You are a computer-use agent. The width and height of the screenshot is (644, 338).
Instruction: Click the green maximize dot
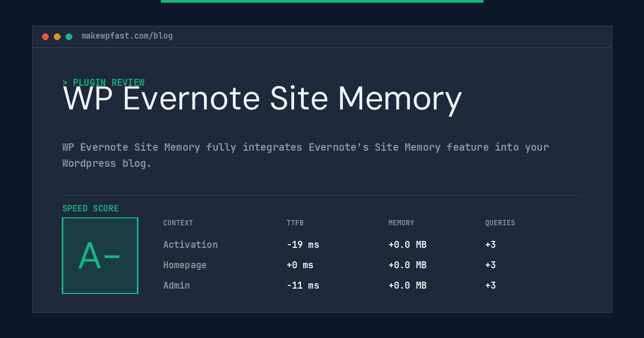point(69,36)
